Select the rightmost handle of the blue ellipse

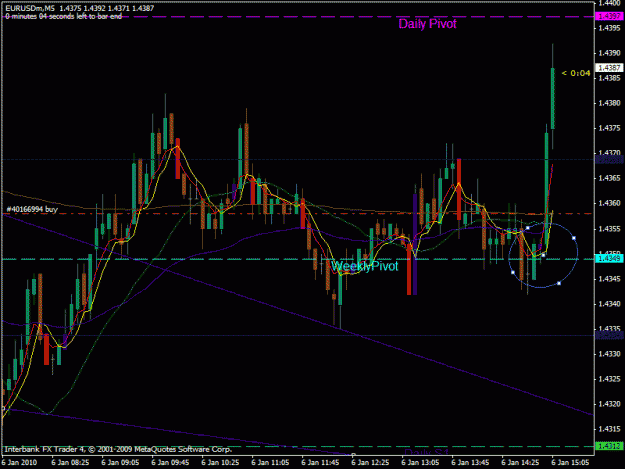574,238
